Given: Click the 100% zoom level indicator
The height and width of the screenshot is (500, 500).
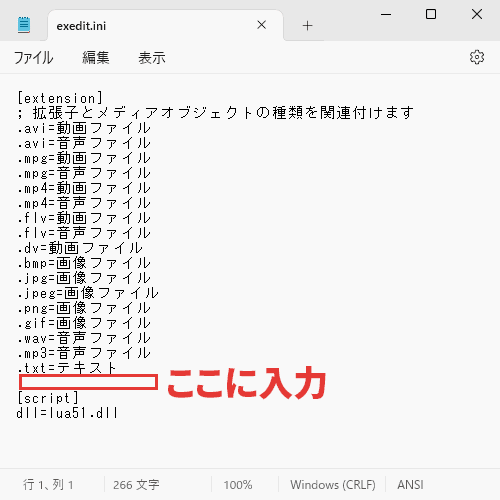Looking at the screenshot, I should coord(238,485).
